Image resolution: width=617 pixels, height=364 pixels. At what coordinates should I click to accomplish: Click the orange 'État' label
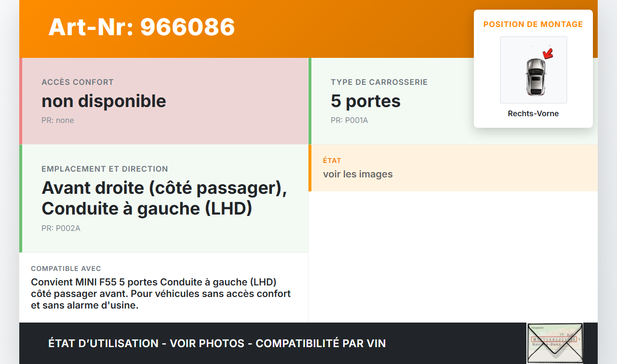click(x=332, y=161)
